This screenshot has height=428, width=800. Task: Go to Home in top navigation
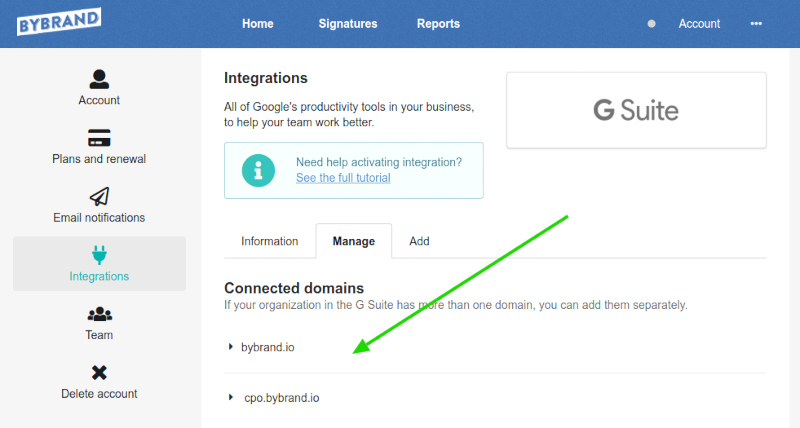tap(258, 23)
